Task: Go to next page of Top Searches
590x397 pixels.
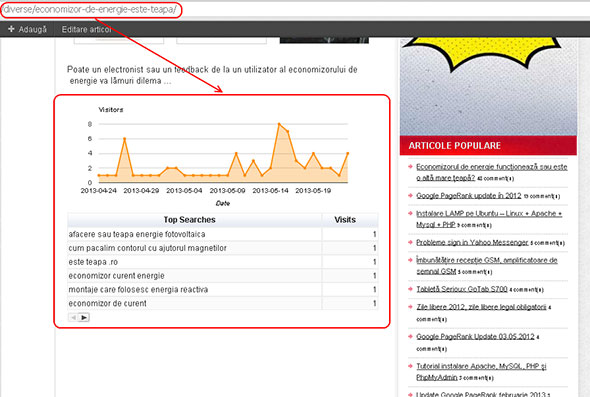Action: [84, 317]
